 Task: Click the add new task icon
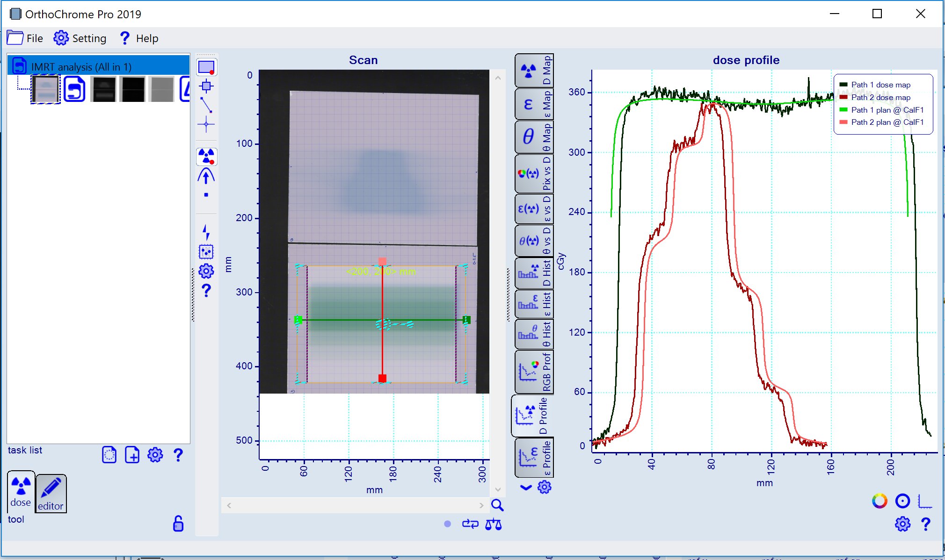click(x=132, y=455)
